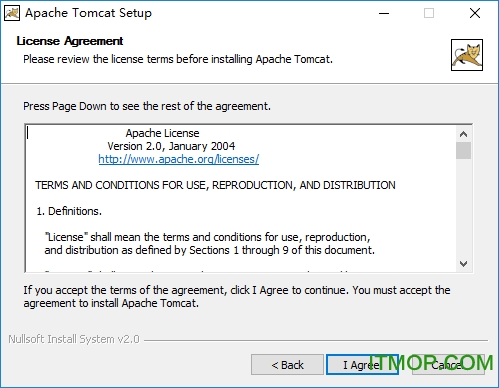Click the 1. Definitions line
The image size is (499, 388).
pyautogui.click(x=69, y=211)
